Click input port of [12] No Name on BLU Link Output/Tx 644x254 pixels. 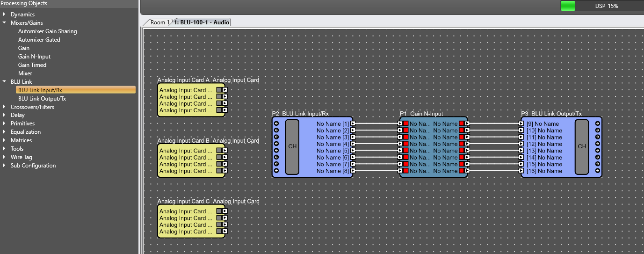click(x=521, y=144)
